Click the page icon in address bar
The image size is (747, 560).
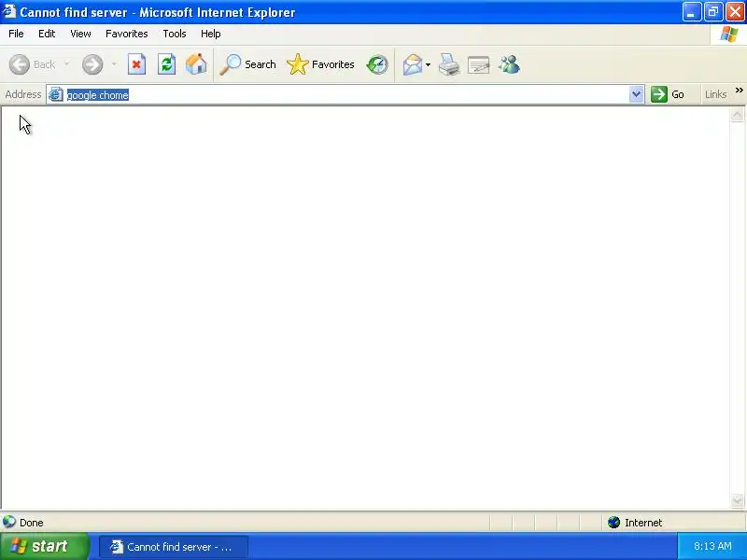[56, 94]
